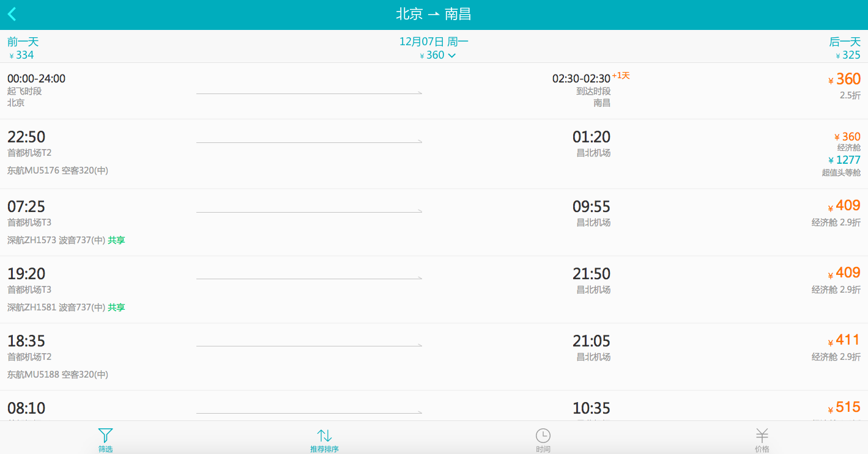Open the 08:10 flight priced ¥515
868x454 pixels.
(306, 408)
